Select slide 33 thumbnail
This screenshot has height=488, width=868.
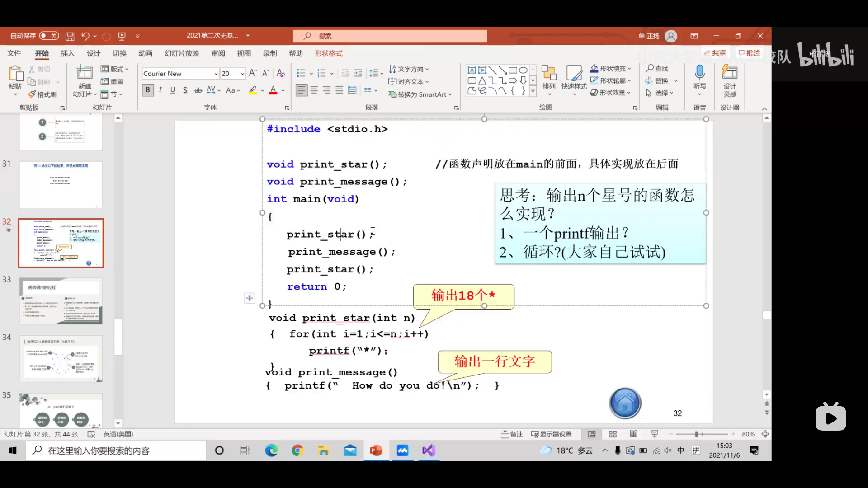tap(61, 301)
